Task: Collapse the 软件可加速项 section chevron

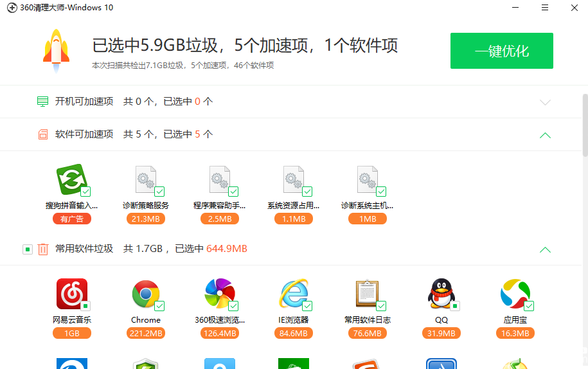Action: tap(545, 135)
